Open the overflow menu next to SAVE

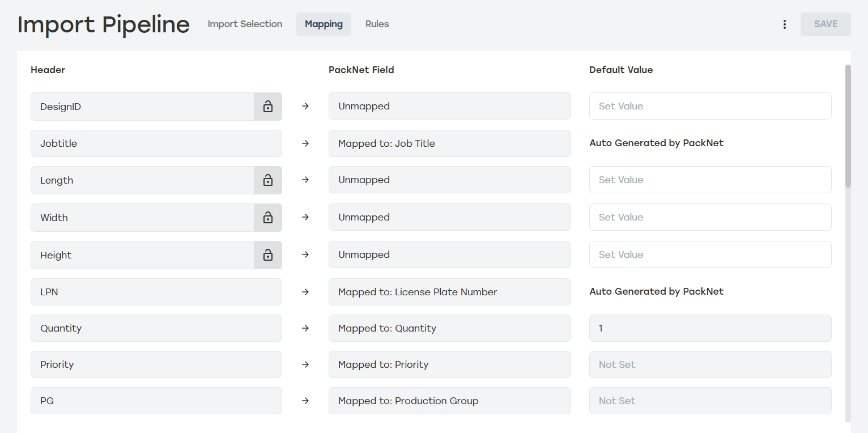(x=785, y=24)
